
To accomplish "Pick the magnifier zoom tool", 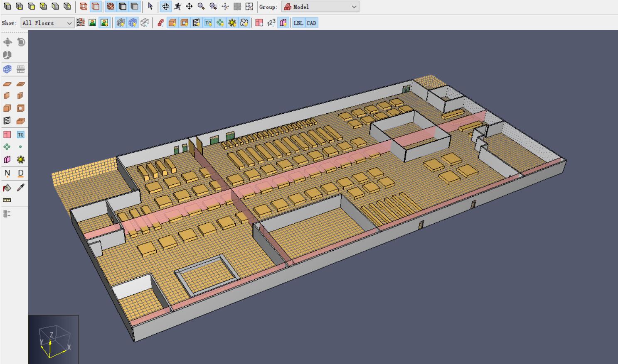I will click(201, 6).
